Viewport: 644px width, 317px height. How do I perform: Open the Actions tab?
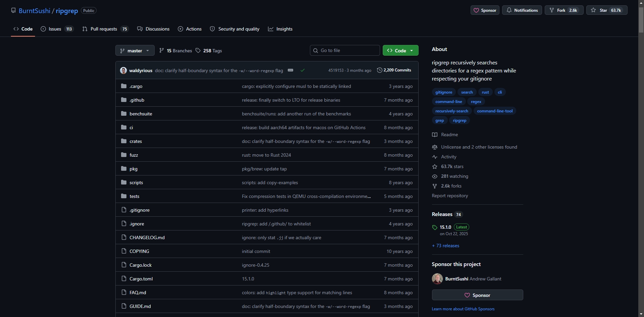(x=190, y=29)
